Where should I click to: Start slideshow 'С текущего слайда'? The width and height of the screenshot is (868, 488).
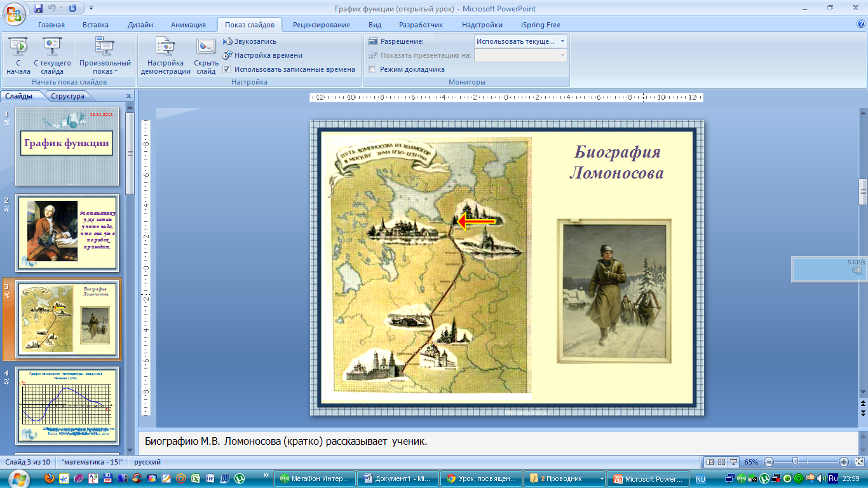52,56
